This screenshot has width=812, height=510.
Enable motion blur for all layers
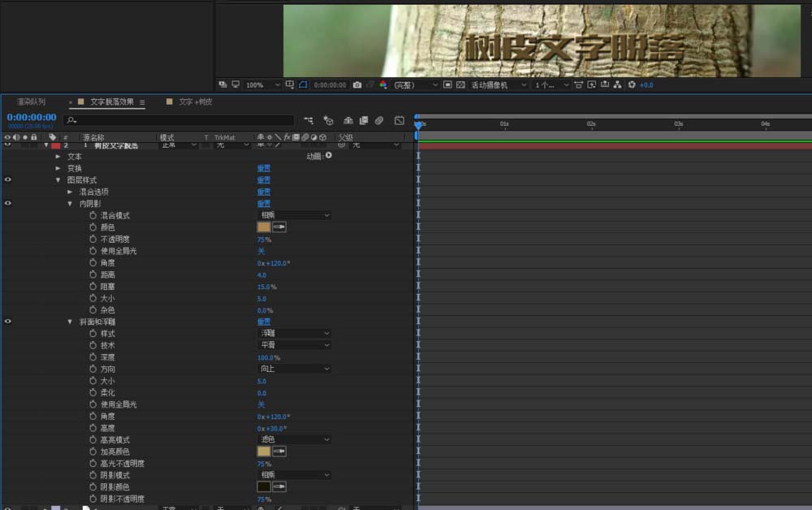coord(379,121)
